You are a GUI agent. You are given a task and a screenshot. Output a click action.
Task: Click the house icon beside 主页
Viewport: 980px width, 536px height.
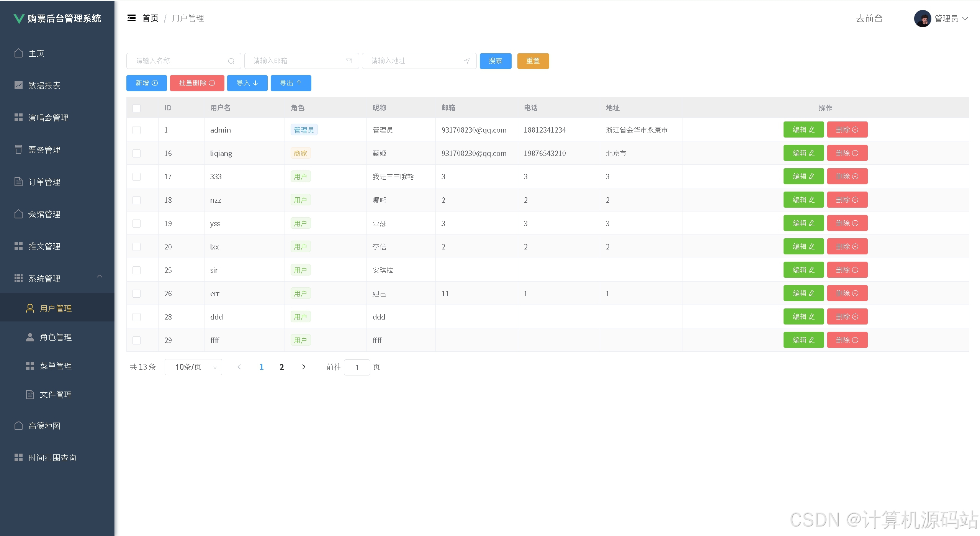tap(18, 53)
